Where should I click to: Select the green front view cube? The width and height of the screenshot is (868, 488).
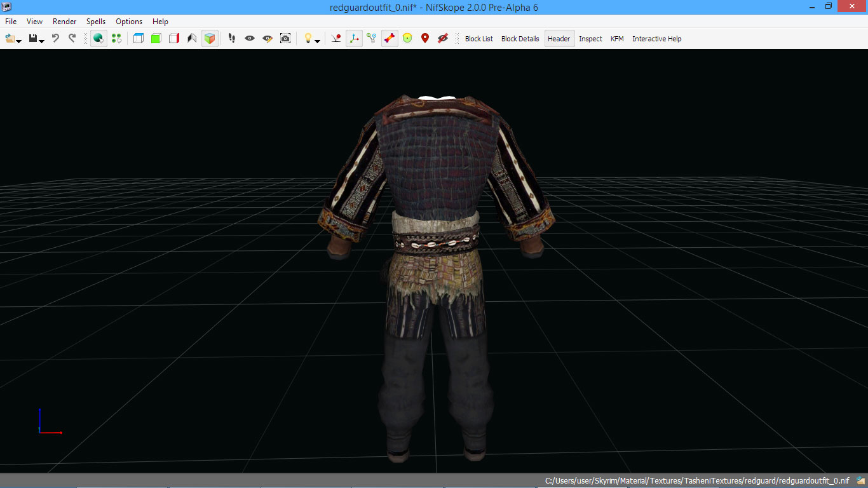(156, 39)
